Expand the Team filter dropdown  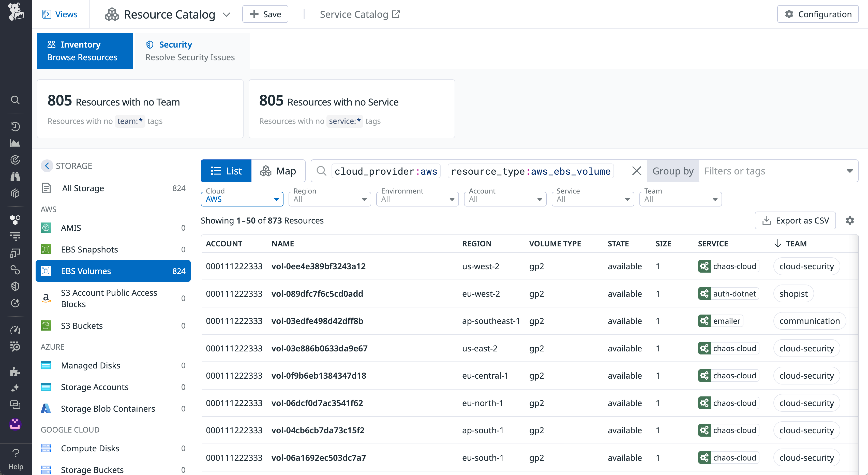[x=680, y=199]
